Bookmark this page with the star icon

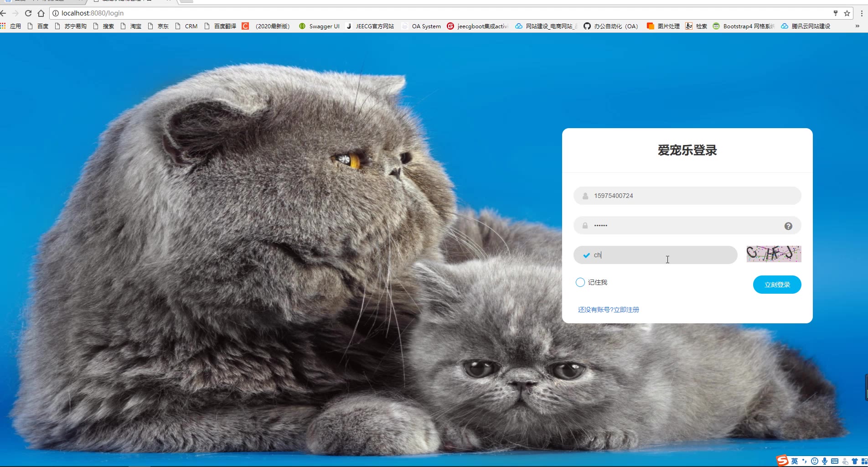click(847, 13)
